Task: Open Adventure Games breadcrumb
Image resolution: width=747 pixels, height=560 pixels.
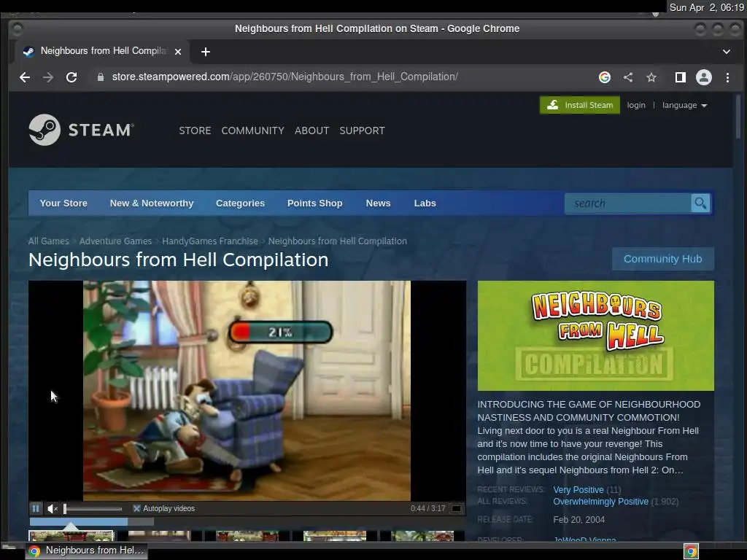Action: (x=115, y=241)
